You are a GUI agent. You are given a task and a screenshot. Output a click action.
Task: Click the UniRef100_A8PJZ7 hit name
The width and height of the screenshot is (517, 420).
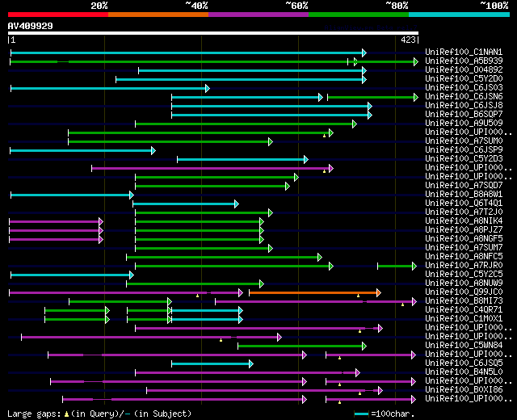tap(464, 229)
